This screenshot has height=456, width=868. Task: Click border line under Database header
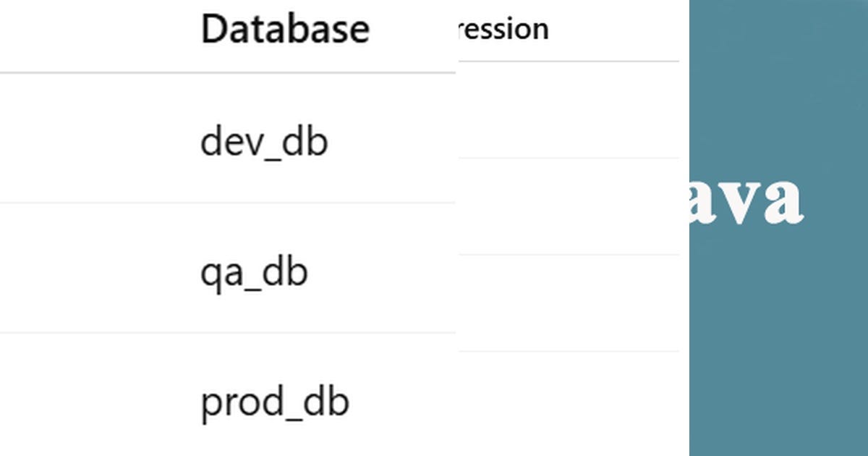point(228,72)
